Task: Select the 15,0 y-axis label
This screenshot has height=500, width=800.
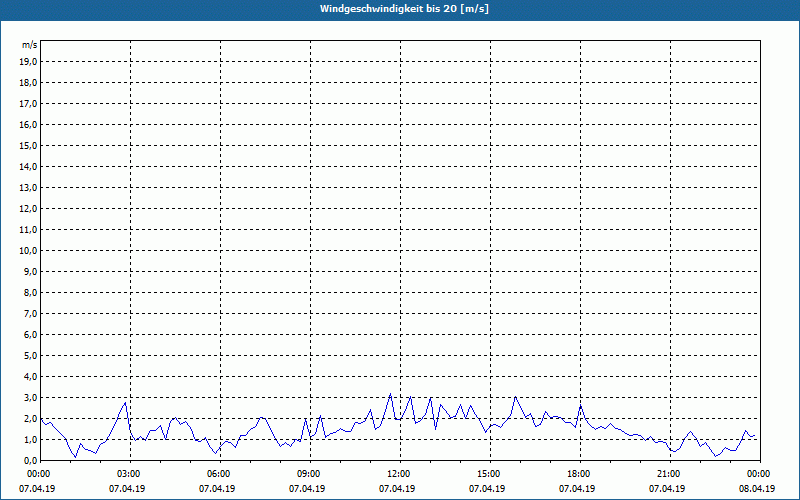Action: [28, 145]
